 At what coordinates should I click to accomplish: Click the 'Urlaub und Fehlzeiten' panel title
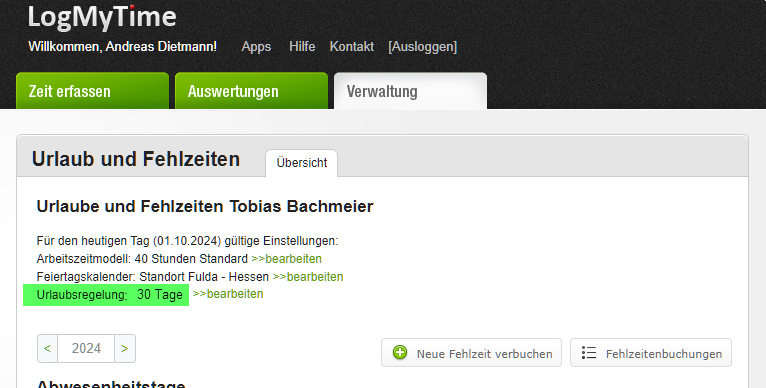point(136,159)
